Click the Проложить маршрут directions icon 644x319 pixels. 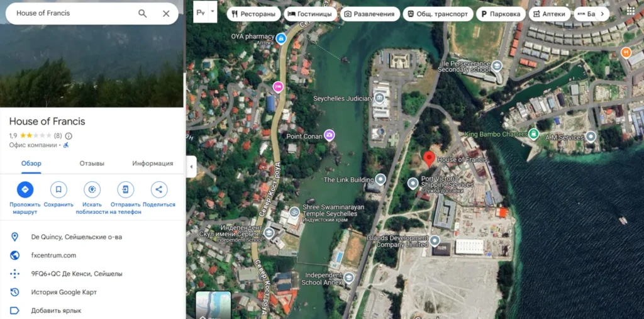click(x=25, y=189)
